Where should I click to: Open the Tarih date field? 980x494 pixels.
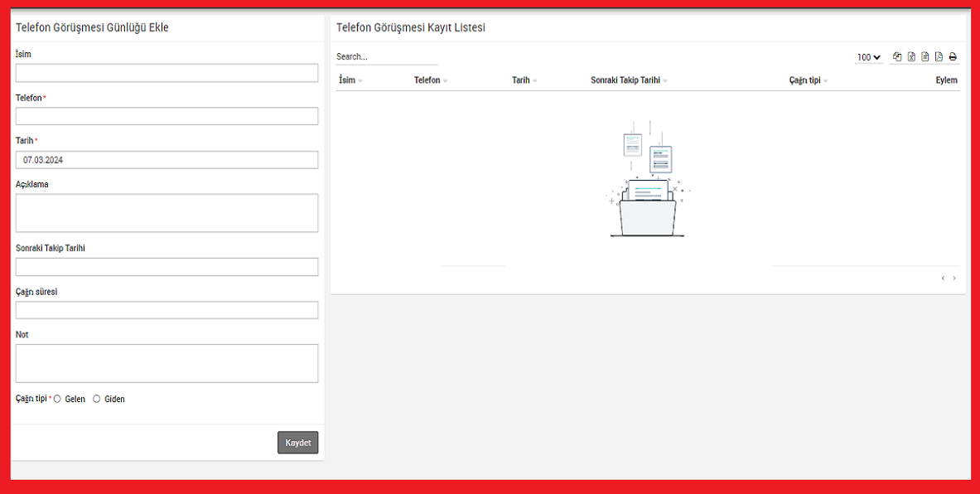(x=167, y=160)
